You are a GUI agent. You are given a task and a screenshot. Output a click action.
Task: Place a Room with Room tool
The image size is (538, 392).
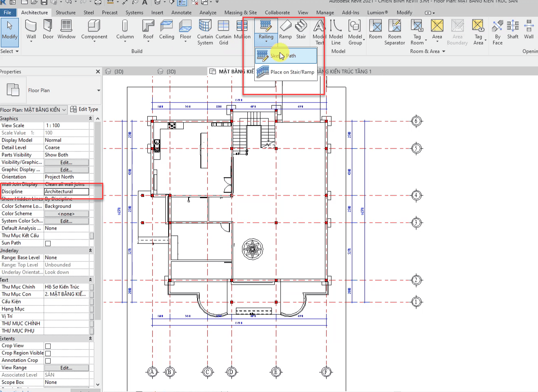pyautogui.click(x=376, y=29)
